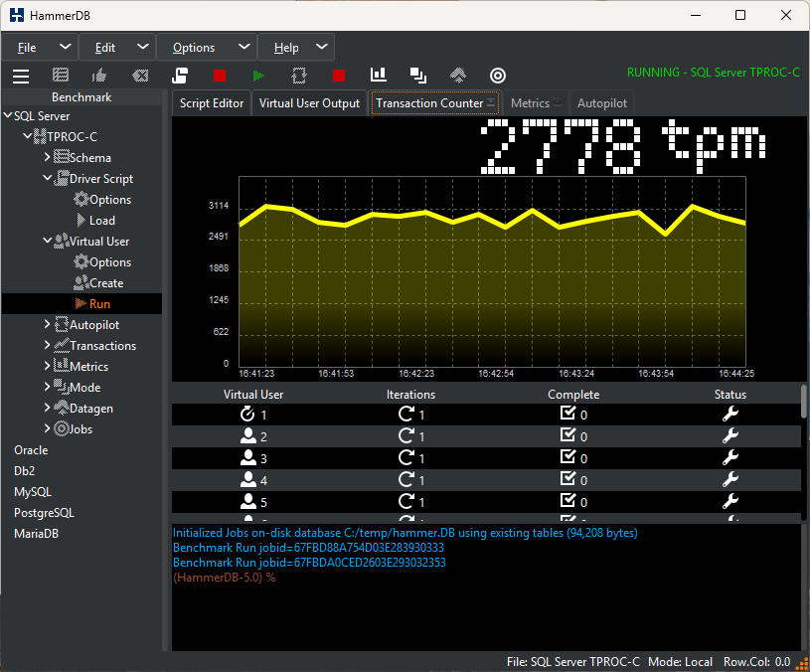Expand the Autopilot tree node

47,324
